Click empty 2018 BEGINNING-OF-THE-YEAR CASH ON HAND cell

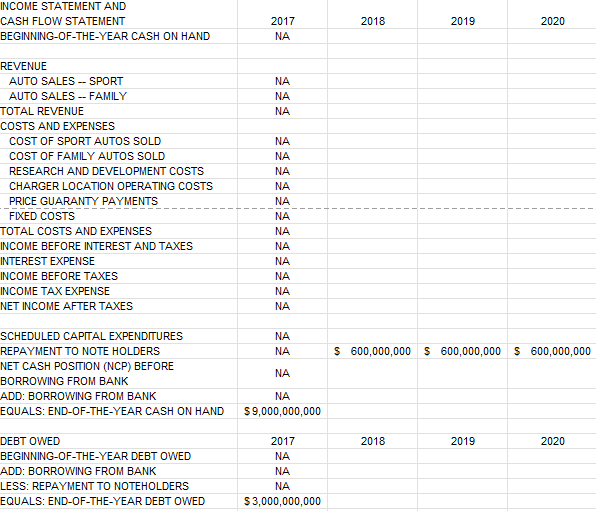tap(372, 36)
